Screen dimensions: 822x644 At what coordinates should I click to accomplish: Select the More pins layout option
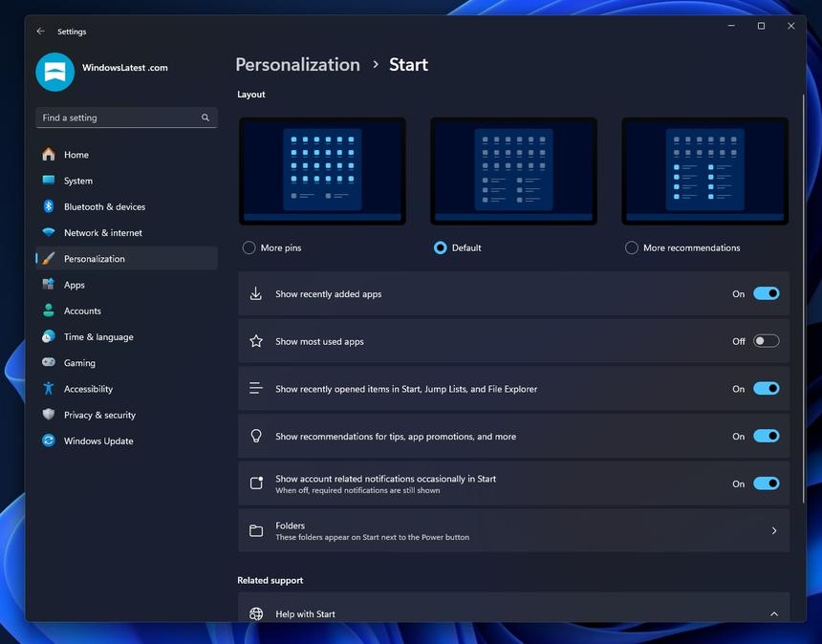pyautogui.click(x=249, y=247)
